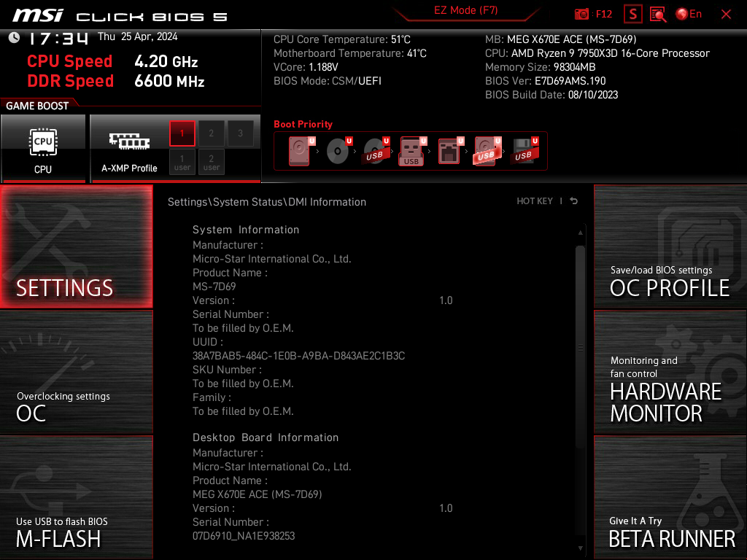Click the clock icon beside the time
Screen dimensions: 747x560
coord(15,38)
